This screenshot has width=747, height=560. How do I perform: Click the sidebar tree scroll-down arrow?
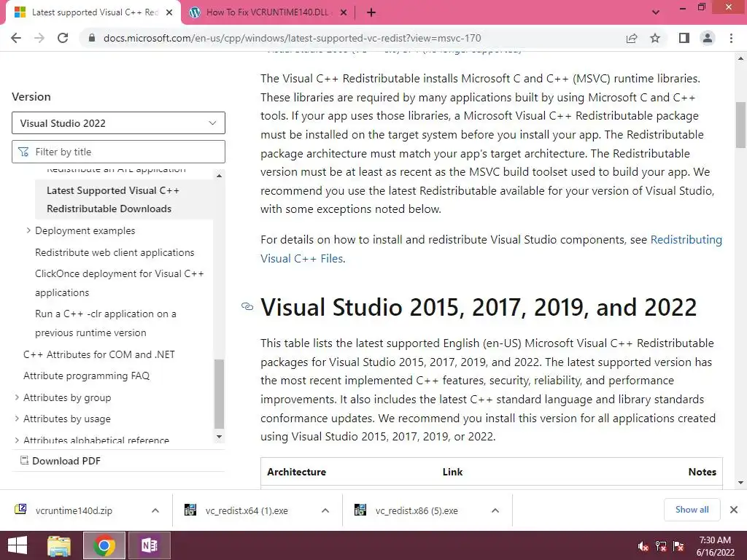point(219,436)
